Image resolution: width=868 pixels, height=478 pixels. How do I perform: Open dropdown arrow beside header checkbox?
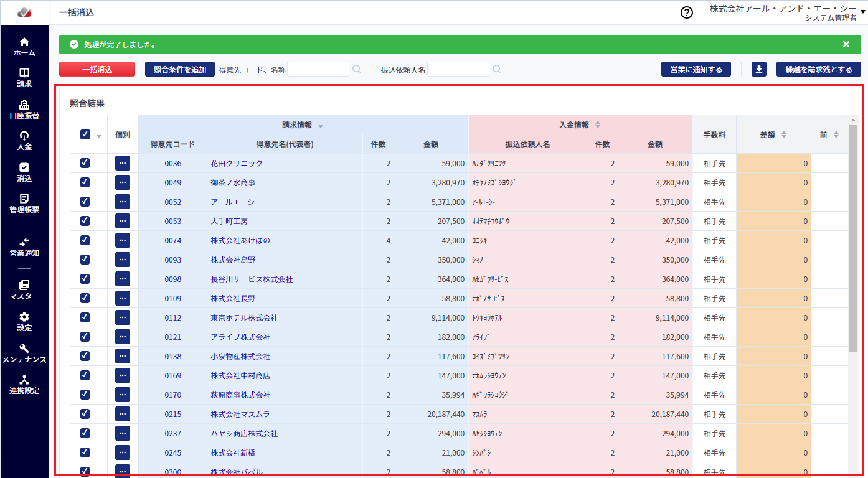98,136
